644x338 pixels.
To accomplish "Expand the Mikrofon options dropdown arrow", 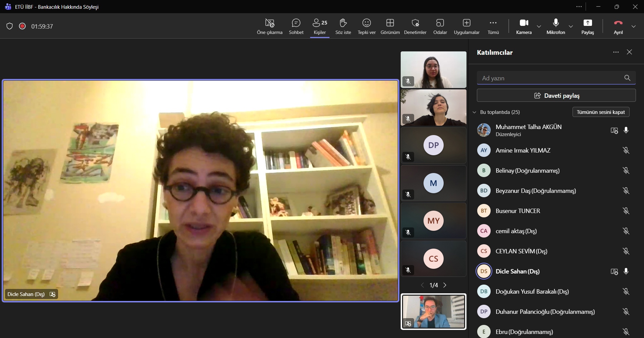I will coord(571,26).
